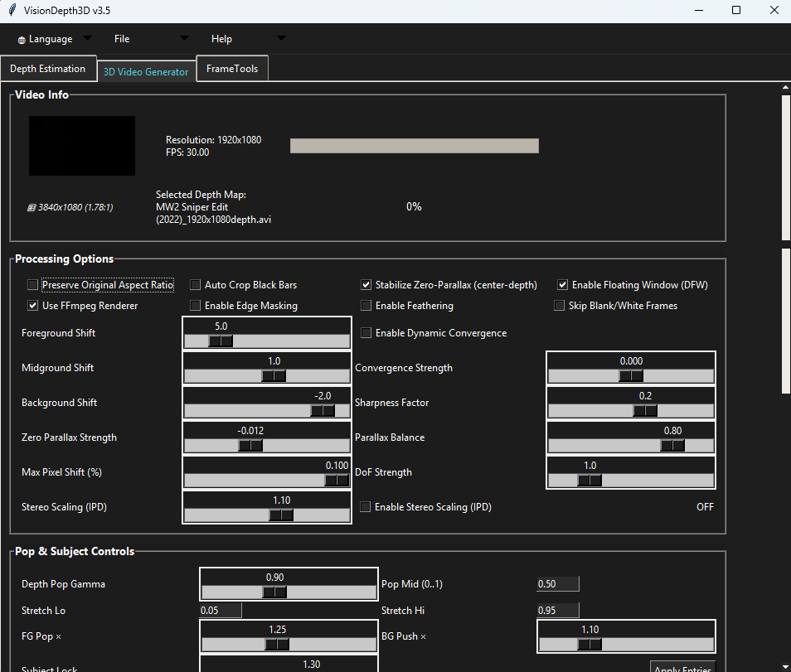
Task: Tick Enable Stereo Scaling (IPD) checkbox
Action: click(365, 506)
